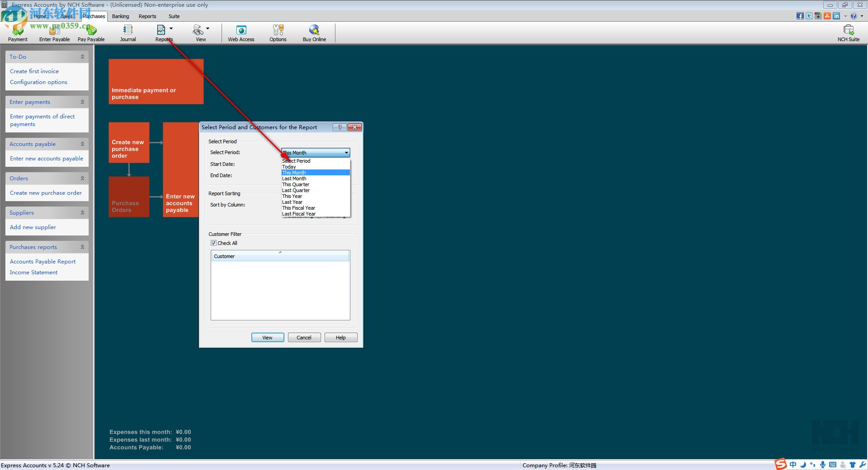Expand the Reports toolbar dropdown arrow
Screen dimensions: 868x470
coord(171,28)
